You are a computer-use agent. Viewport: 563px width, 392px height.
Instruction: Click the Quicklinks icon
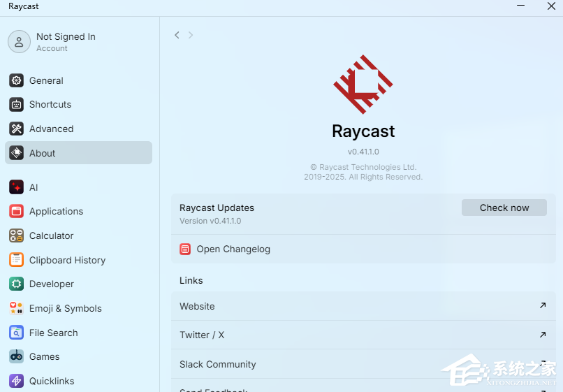pos(17,381)
